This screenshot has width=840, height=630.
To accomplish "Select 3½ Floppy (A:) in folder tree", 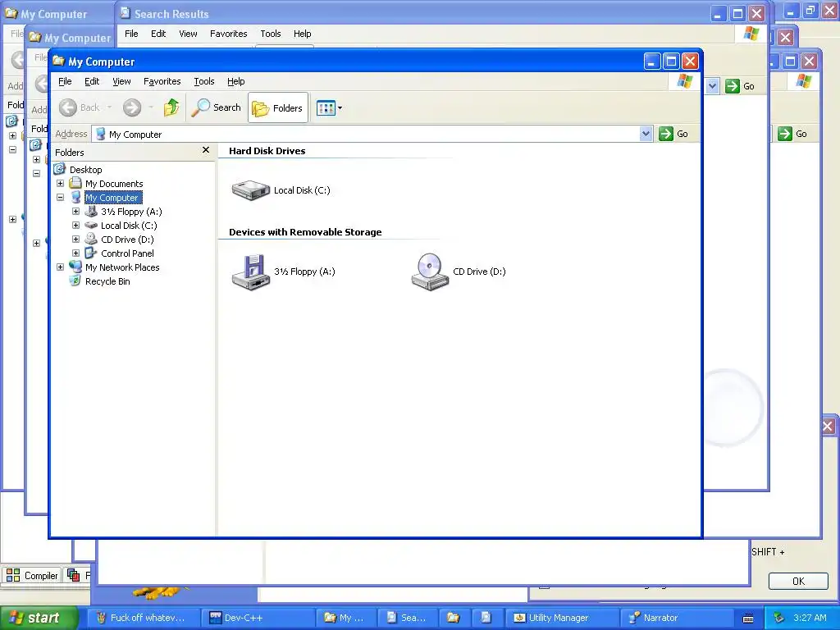I will click(131, 212).
